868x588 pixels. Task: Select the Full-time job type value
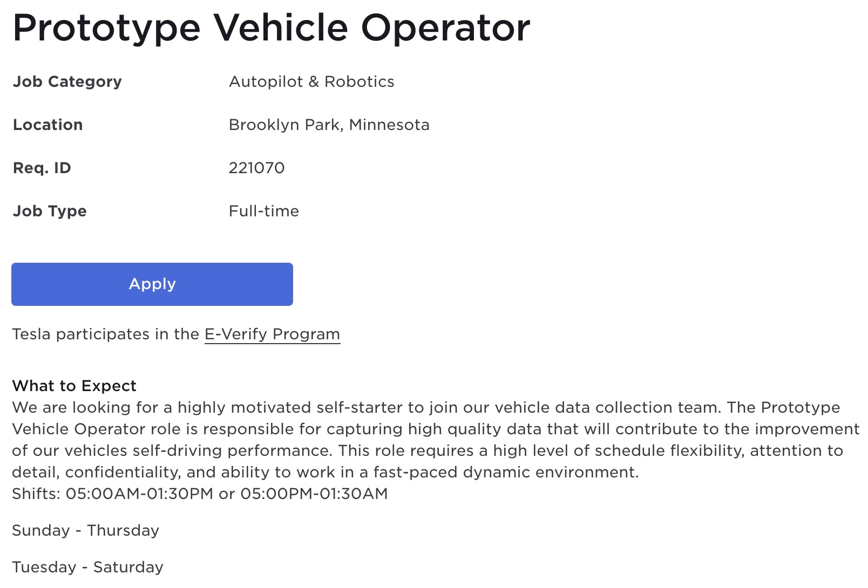pyautogui.click(x=263, y=211)
